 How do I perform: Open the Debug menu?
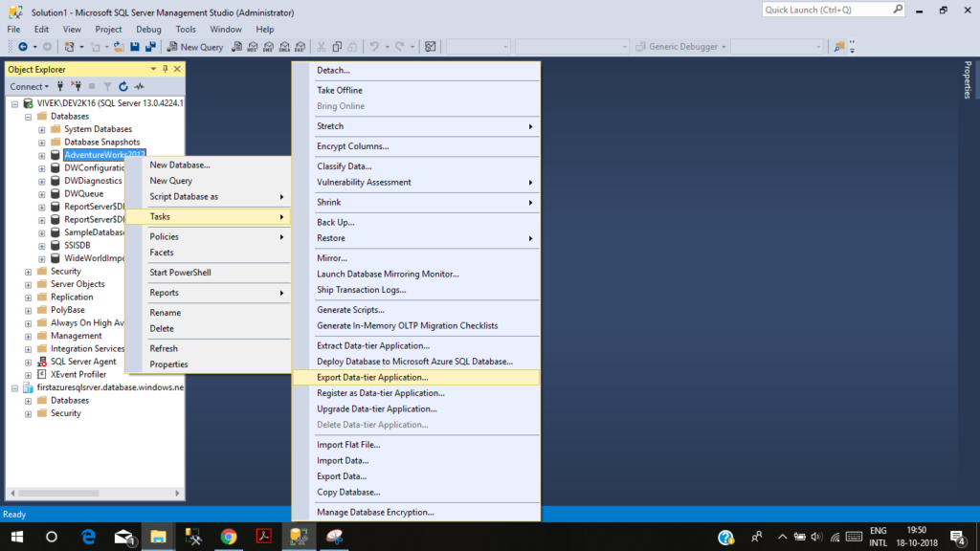(148, 29)
